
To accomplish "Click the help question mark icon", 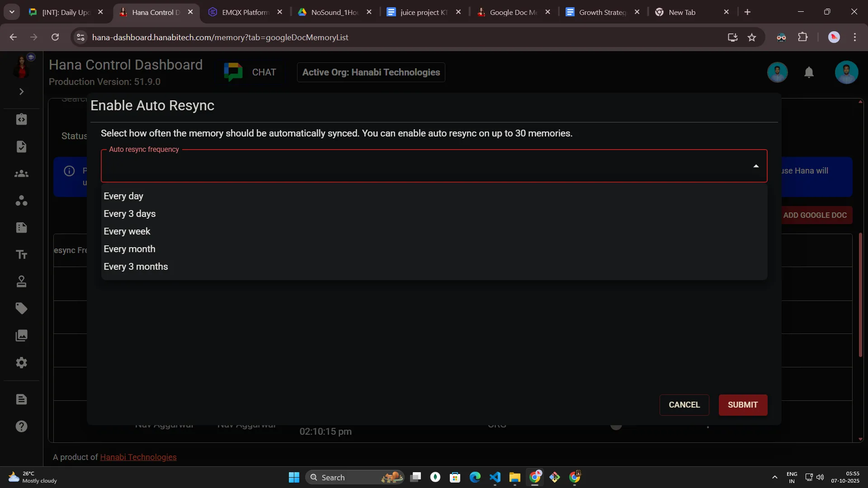I will 21,427.
